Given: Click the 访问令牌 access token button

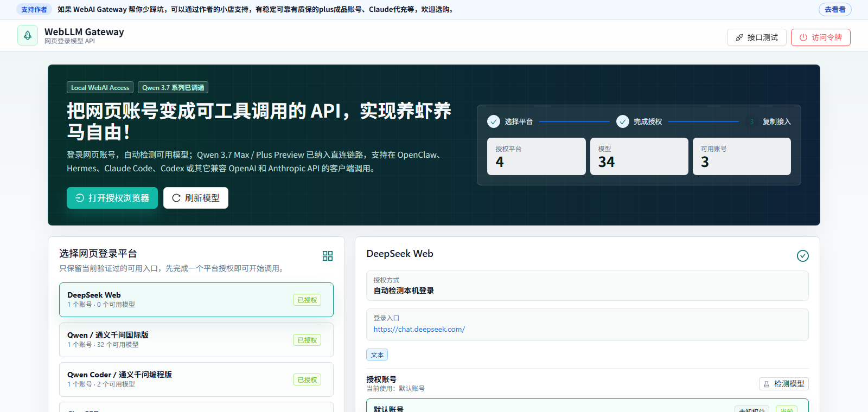Looking at the screenshot, I should coord(820,37).
